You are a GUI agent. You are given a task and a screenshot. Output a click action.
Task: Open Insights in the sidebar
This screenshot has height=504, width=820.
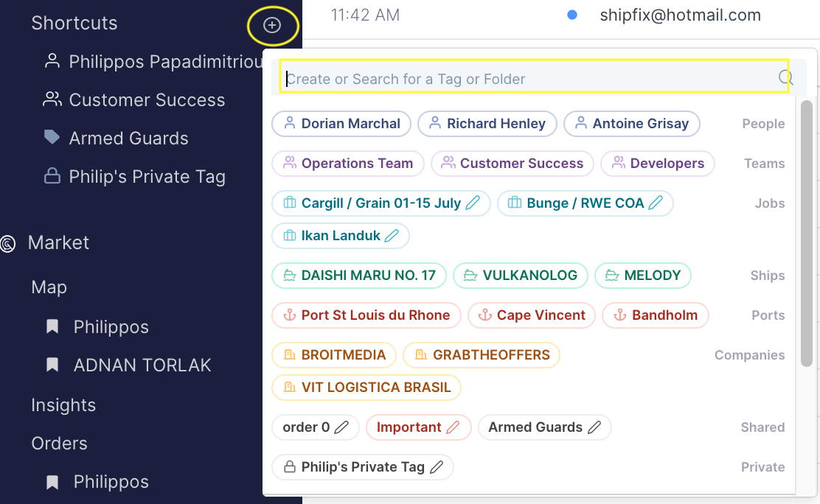pos(63,405)
